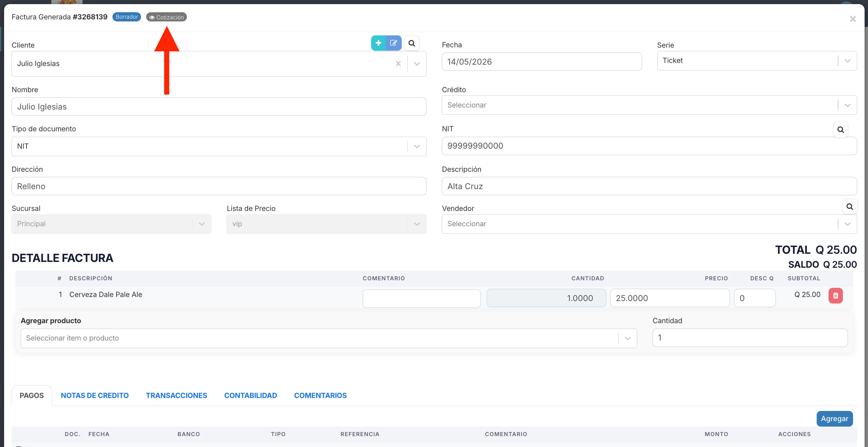Open the Serie Ticket dropdown
This screenshot has height=447, width=868.
757,61
